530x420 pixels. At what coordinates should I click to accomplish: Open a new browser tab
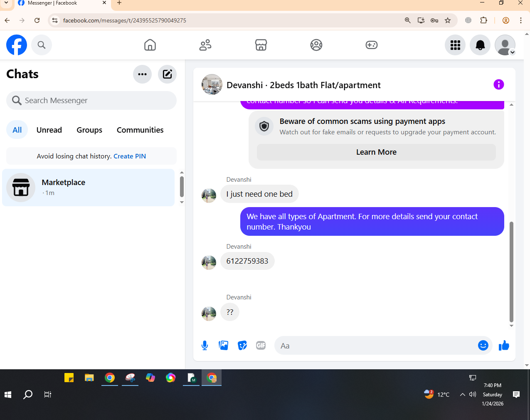point(119,3)
